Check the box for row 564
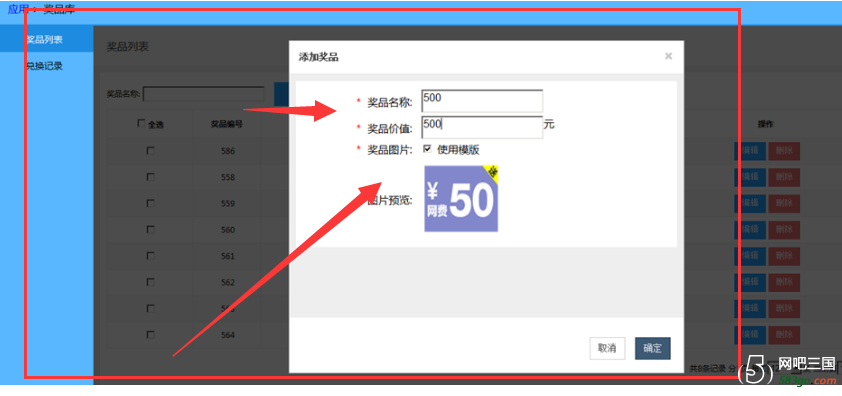The image size is (842, 396). (150, 334)
